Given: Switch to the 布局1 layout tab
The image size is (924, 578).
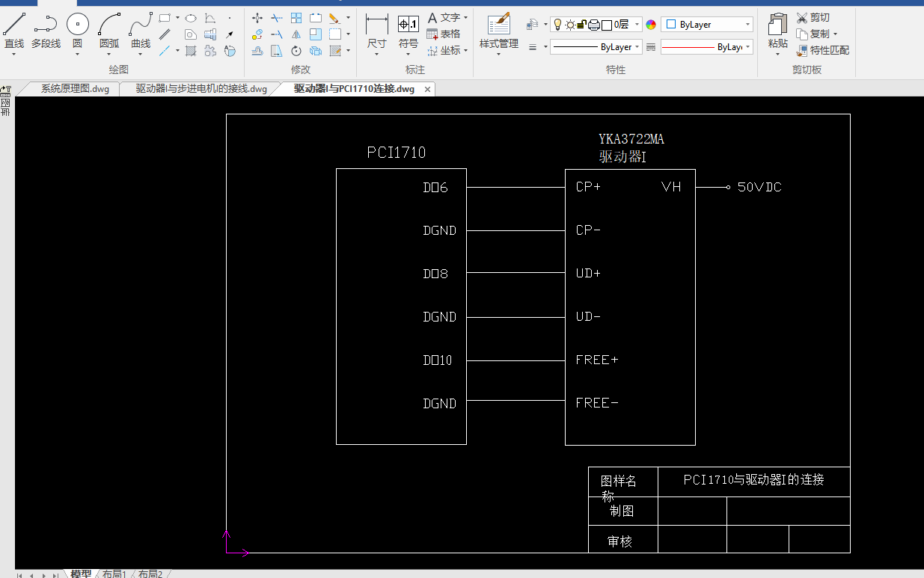Looking at the screenshot, I should [x=114, y=574].
